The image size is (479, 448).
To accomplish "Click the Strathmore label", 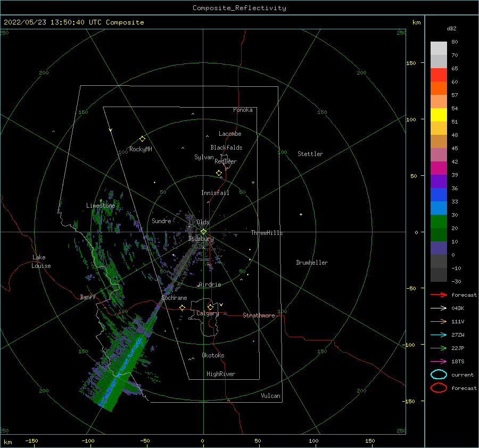I will [259, 315].
